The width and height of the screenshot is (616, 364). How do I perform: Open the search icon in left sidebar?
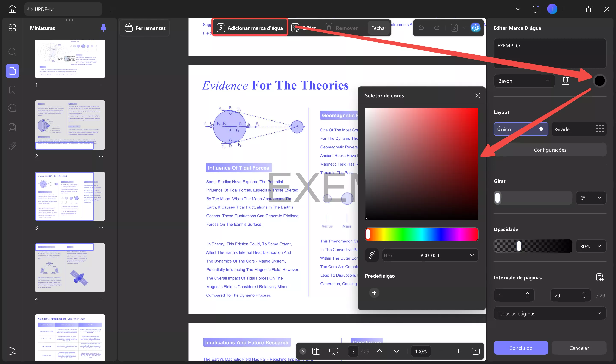tap(12, 52)
